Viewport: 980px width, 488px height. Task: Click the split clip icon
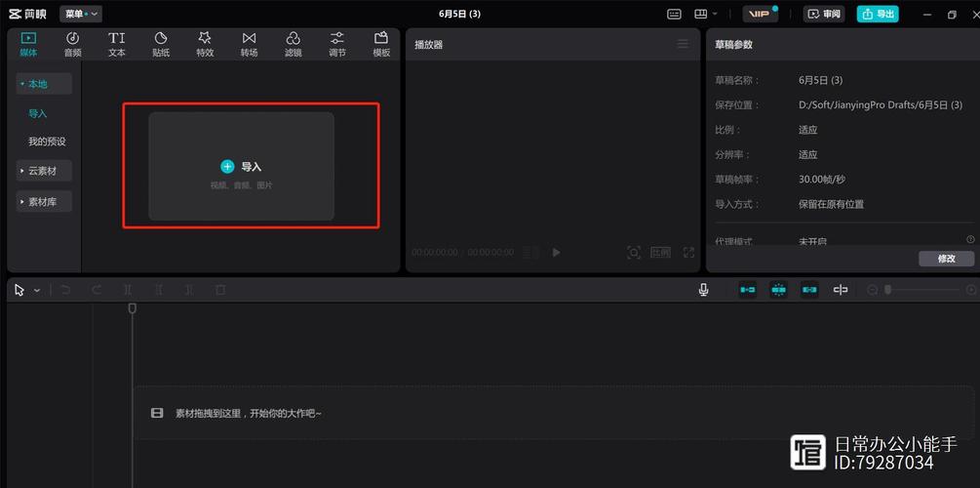128,290
